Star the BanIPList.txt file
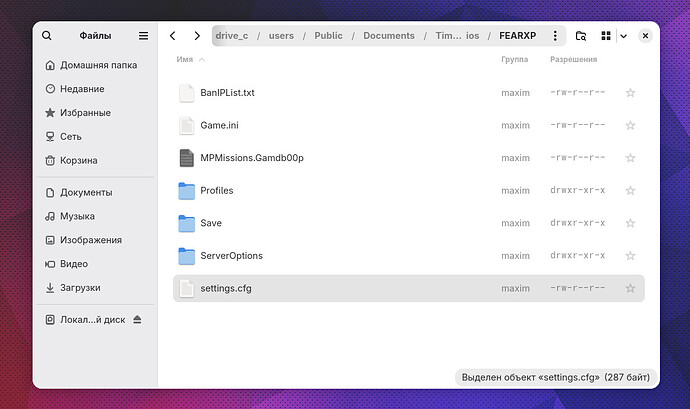The image size is (690, 409). tap(630, 93)
